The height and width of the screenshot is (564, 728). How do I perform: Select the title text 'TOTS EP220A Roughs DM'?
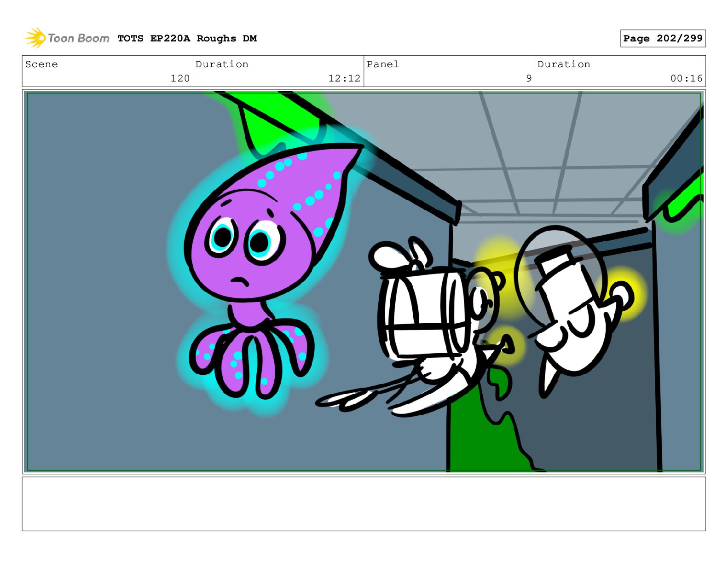pos(187,39)
